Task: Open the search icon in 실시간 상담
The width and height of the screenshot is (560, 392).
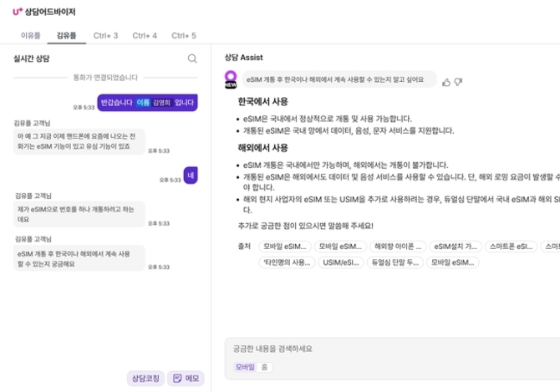Action: click(192, 59)
